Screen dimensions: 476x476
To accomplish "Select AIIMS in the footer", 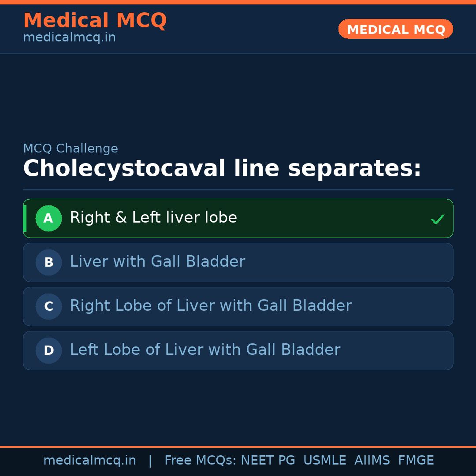I will point(372,461).
